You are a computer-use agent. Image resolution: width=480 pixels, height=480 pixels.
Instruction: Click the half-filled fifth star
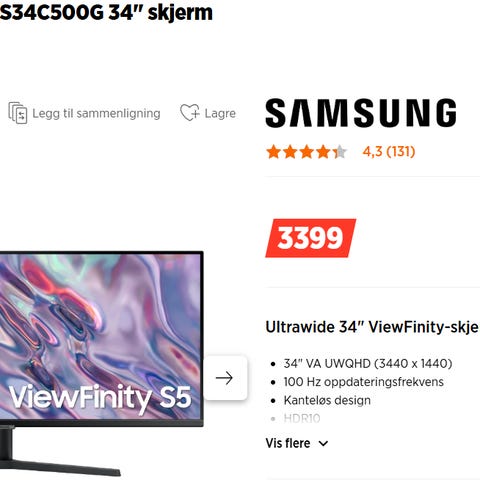(x=340, y=152)
